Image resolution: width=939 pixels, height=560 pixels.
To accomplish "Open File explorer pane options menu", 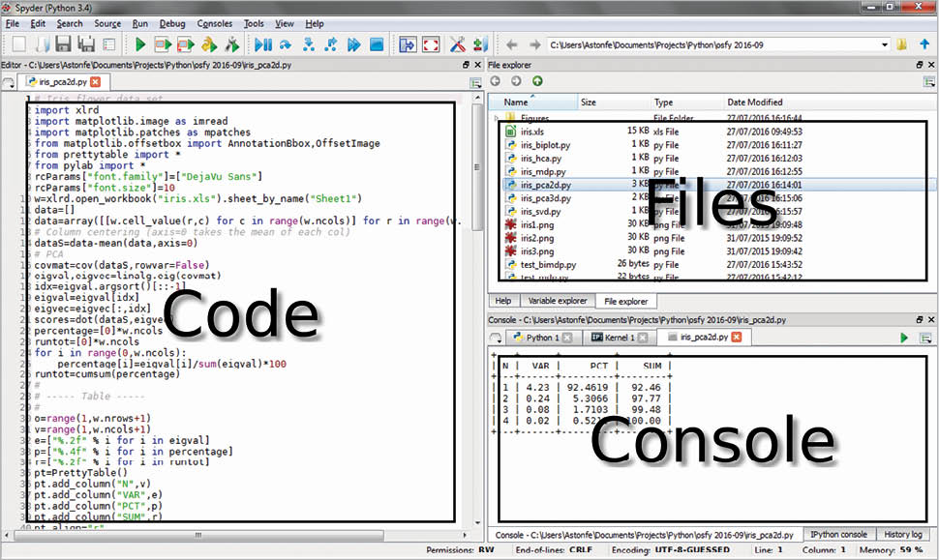I will pyautogui.click(x=926, y=81).
